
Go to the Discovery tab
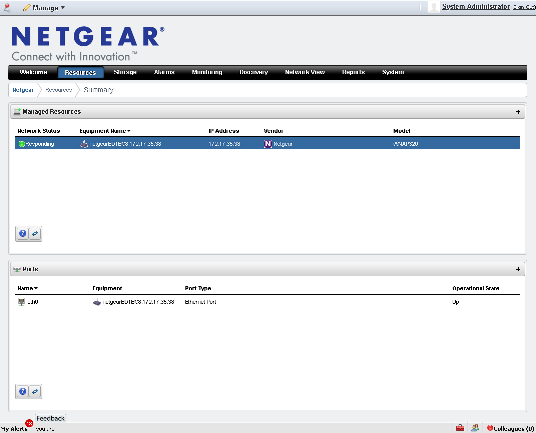pos(253,72)
